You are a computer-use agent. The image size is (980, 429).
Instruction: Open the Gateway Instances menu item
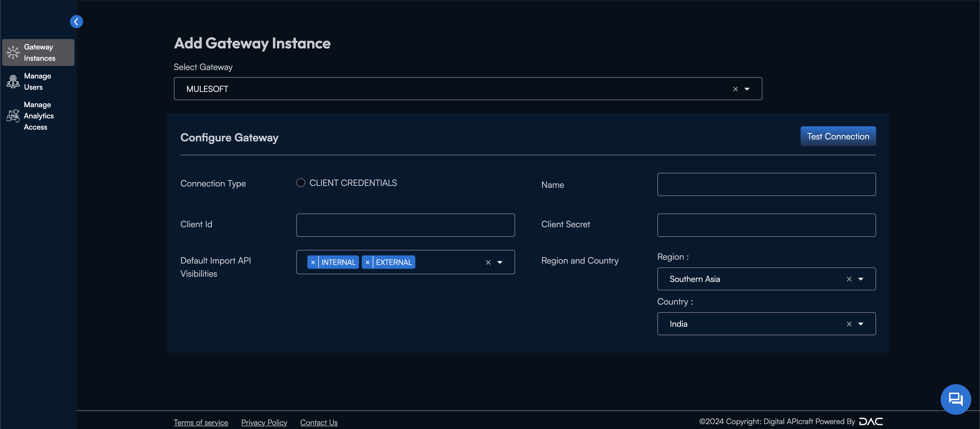point(38,52)
